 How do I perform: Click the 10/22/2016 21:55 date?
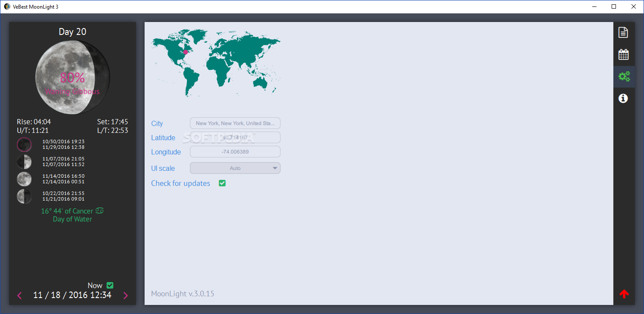pos(63,193)
